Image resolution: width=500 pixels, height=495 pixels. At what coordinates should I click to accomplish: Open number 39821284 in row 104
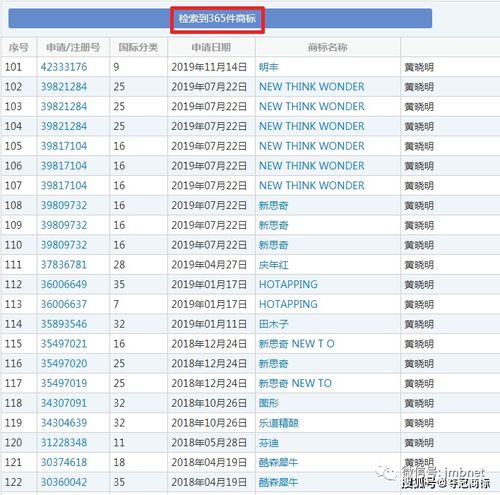[64, 126]
